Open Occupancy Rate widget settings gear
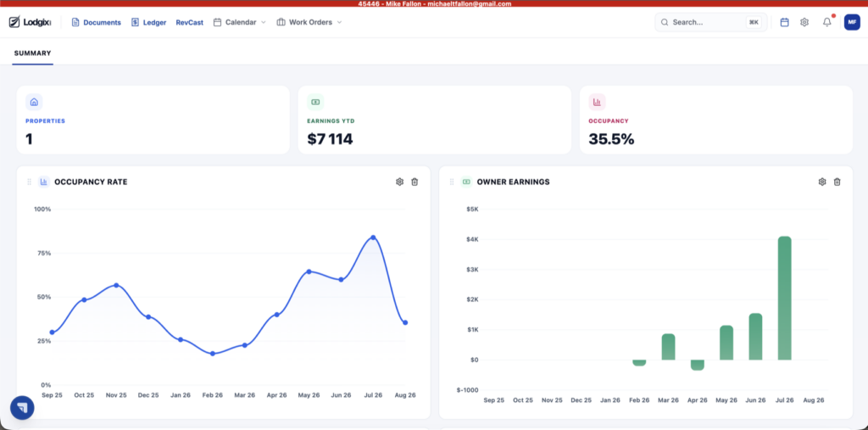This screenshot has height=430, width=868. (400, 181)
